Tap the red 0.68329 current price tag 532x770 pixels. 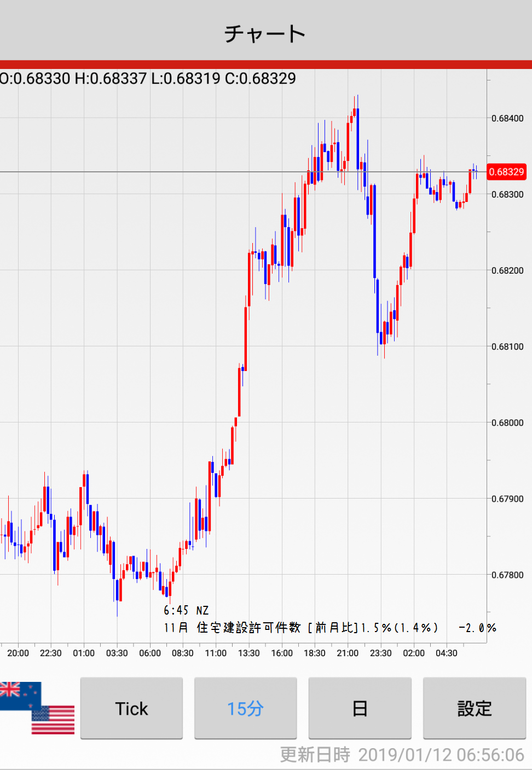(x=506, y=172)
